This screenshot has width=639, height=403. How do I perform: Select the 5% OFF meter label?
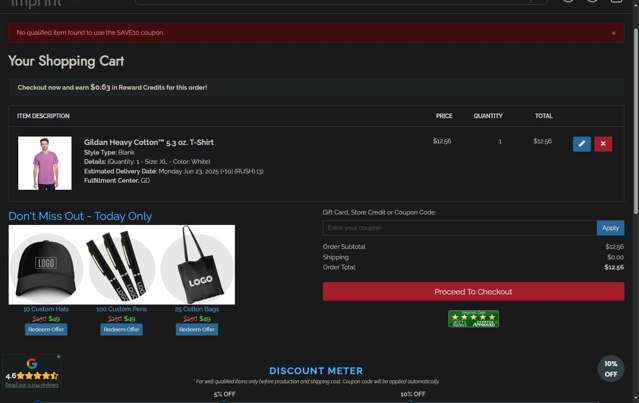click(225, 394)
